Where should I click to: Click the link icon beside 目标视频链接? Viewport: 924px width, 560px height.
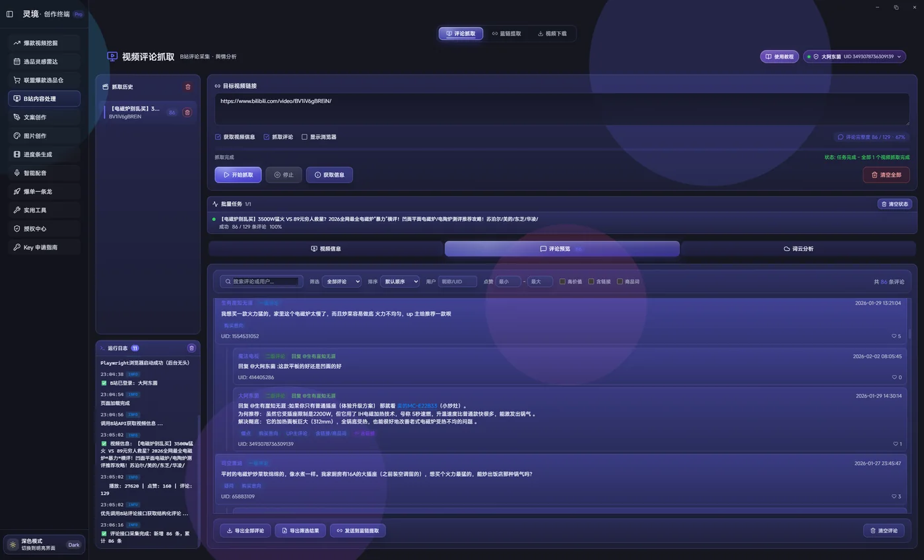[x=217, y=86]
